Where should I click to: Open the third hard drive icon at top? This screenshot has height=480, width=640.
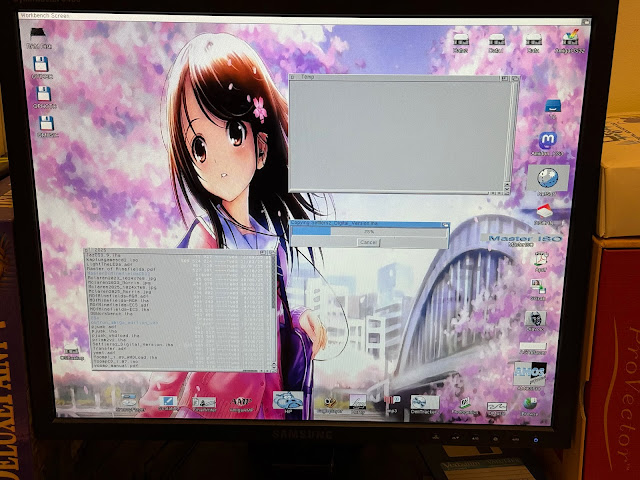click(532, 42)
